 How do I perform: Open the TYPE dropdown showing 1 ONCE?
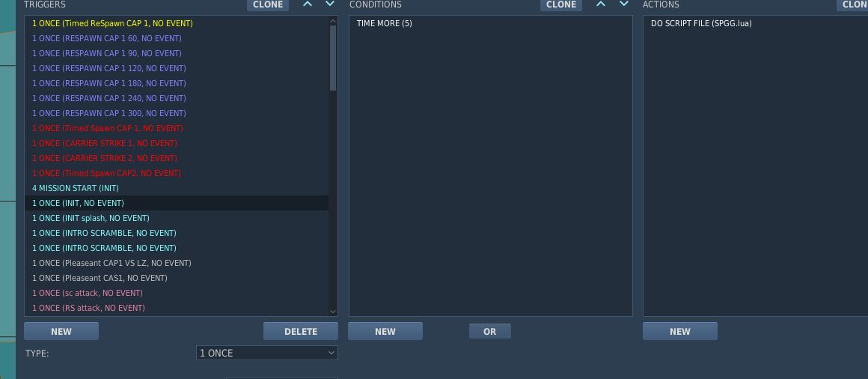coord(267,353)
